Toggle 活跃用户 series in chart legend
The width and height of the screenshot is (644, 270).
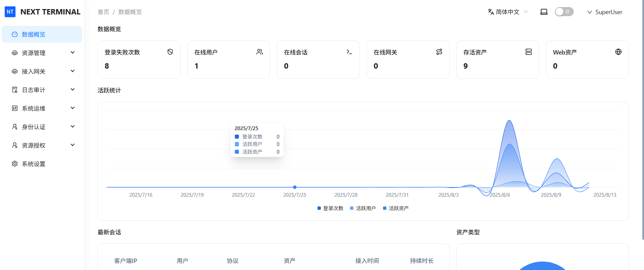[x=363, y=208]
